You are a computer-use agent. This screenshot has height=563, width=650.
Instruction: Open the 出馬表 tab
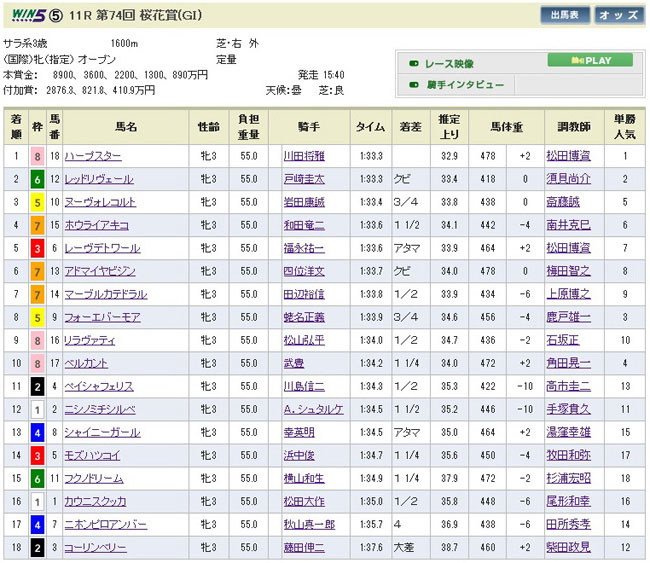click(565, 15)
